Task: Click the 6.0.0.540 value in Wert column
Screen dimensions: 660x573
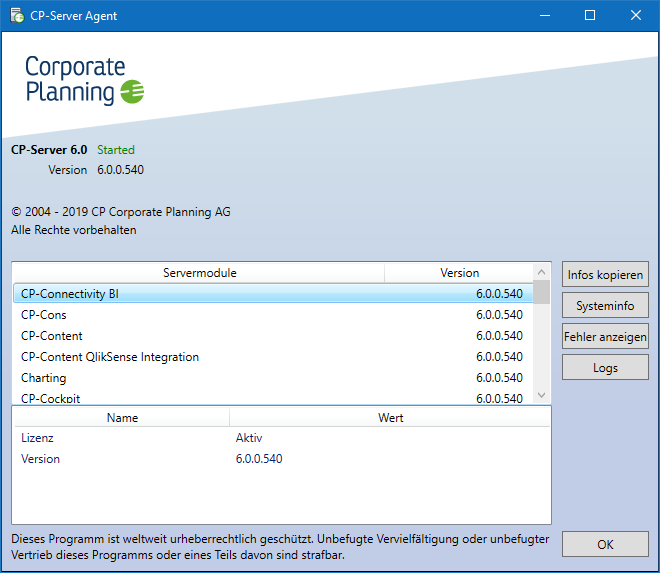Action: (259, 458)
